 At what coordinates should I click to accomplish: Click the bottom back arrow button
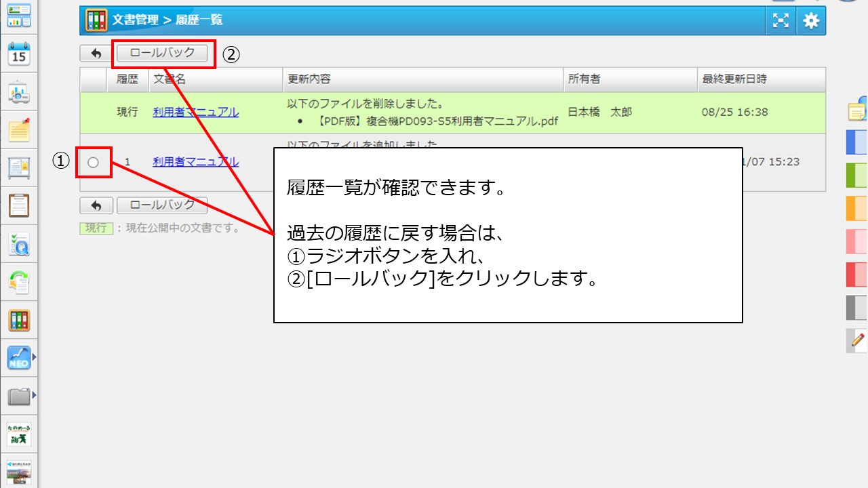pos(96,205)
